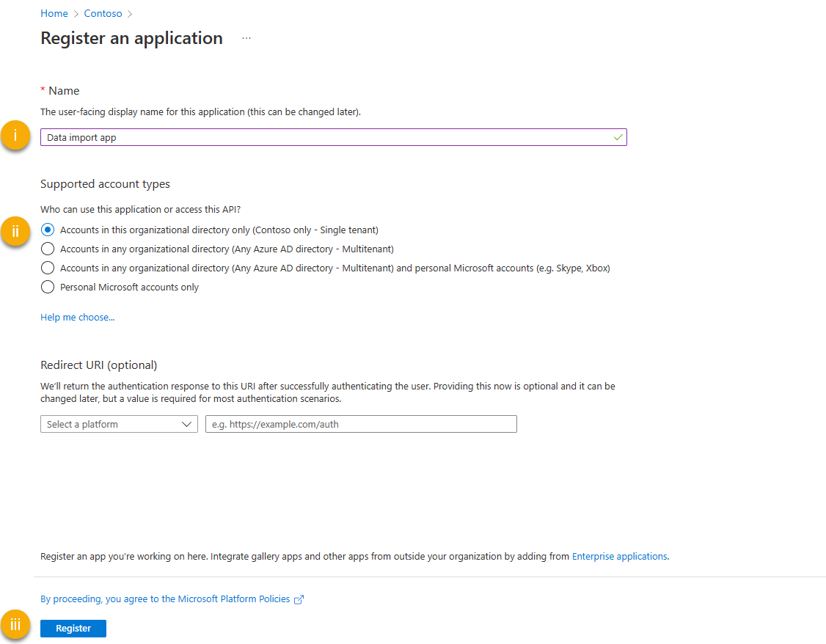The height and width of the screenshot is (644, 826).
Task: Click the Register button
Action: [73, 628]
